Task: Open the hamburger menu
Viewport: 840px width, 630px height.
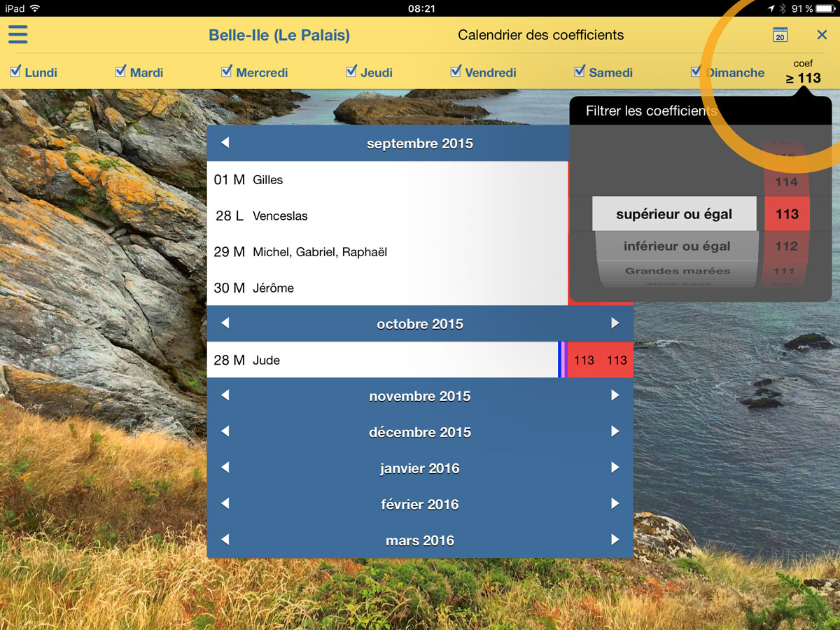Action: click(x=17, y=34)
